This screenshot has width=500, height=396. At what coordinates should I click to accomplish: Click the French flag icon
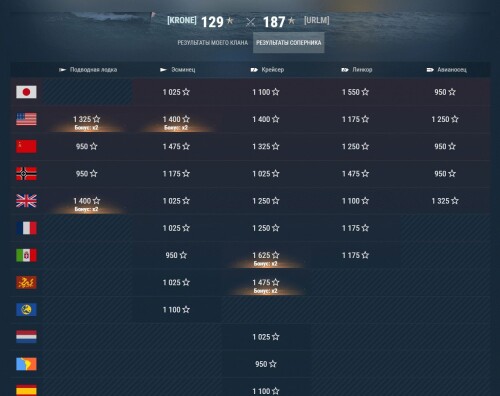26,228
